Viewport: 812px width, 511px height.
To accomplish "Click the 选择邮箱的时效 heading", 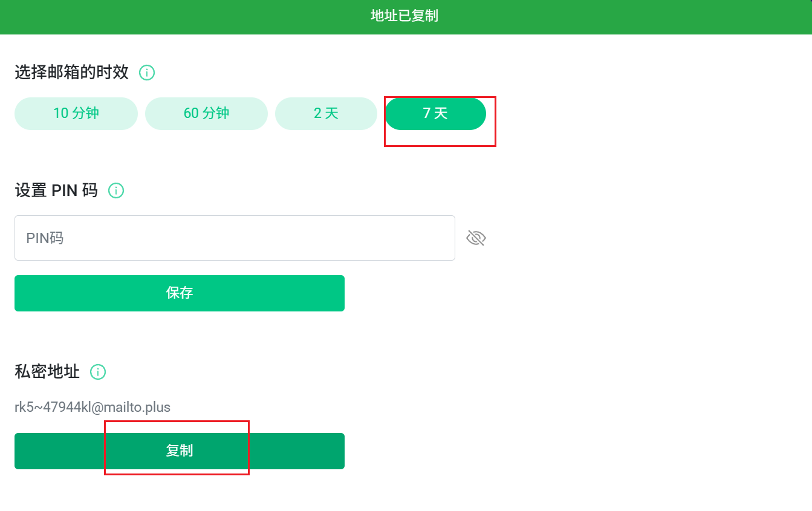I will coord(71,73).
